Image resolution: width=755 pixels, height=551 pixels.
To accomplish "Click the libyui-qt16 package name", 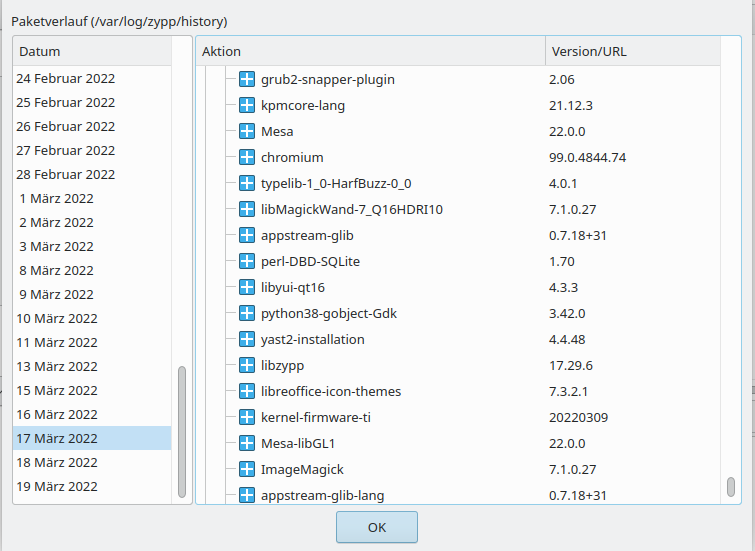I will 293,288.
